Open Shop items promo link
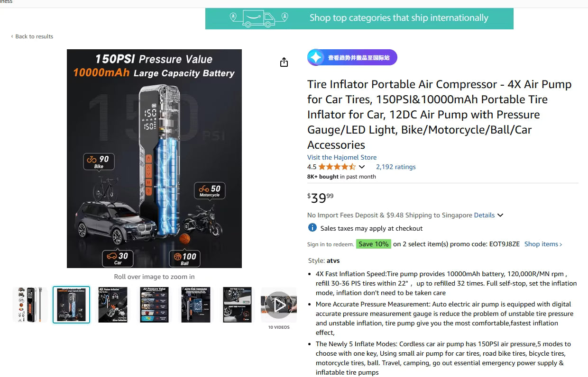 pos(543,244)
